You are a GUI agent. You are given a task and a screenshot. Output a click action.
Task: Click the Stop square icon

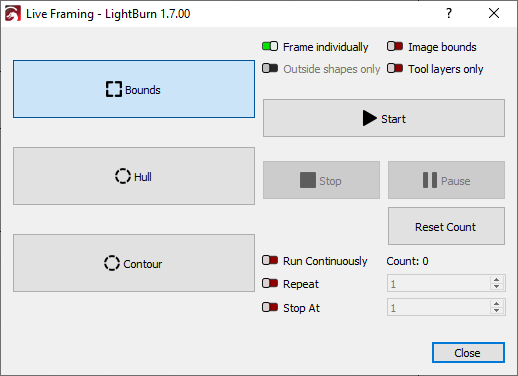point(308,180)
